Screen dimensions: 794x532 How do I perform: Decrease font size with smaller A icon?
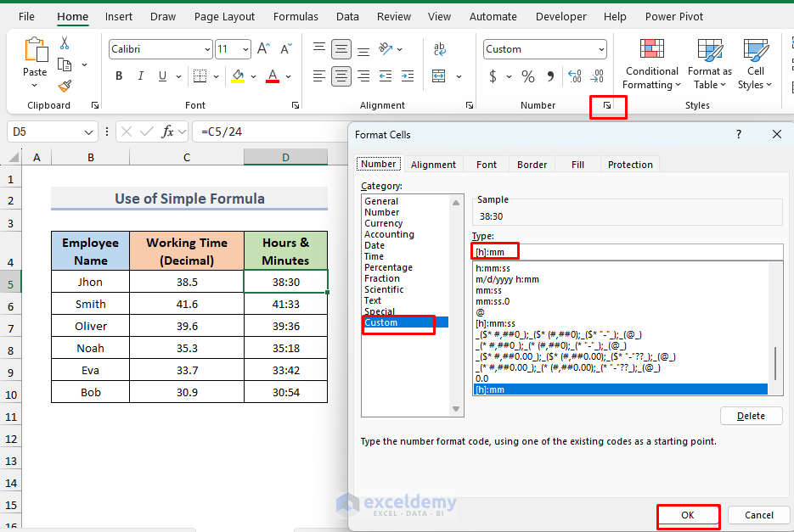286,49
